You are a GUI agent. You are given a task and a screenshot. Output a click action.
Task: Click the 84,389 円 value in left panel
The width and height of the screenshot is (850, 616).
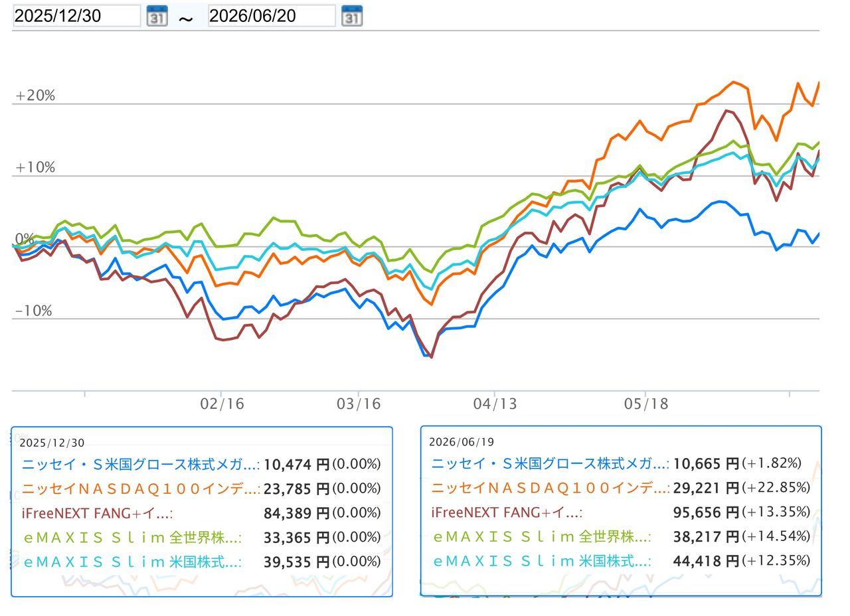click(x=296, y=513)
